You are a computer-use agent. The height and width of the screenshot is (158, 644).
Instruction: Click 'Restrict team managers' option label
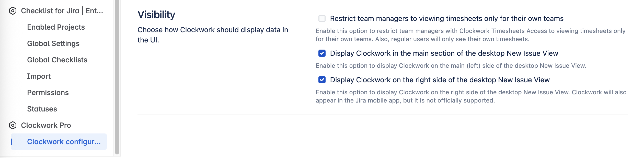click(446, 18)
